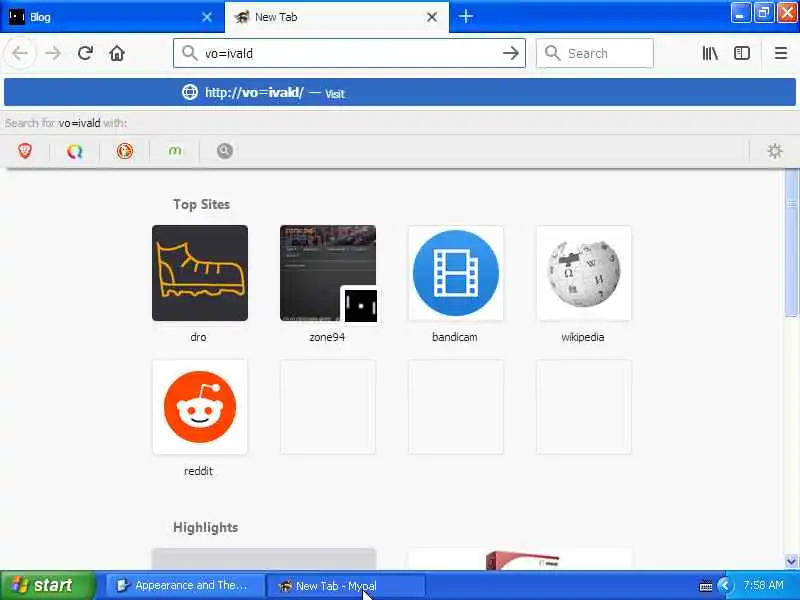Close the New Tab tab
The image size is (800, 600).
(432, 17)
